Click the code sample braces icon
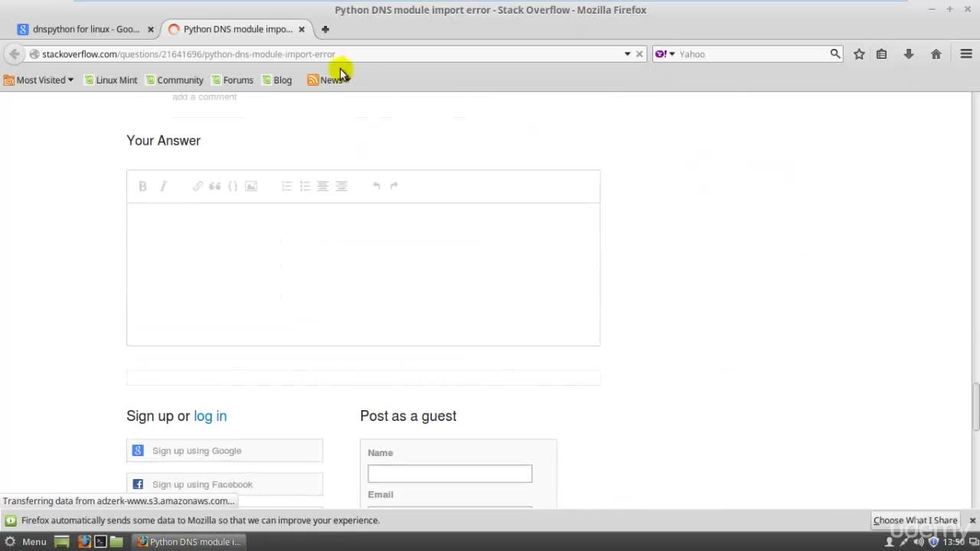The image size is (980, 551). pos(233,186)
